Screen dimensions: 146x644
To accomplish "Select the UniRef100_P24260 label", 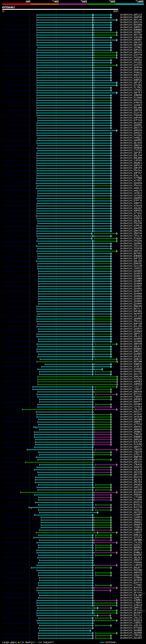I will (131, 238).
